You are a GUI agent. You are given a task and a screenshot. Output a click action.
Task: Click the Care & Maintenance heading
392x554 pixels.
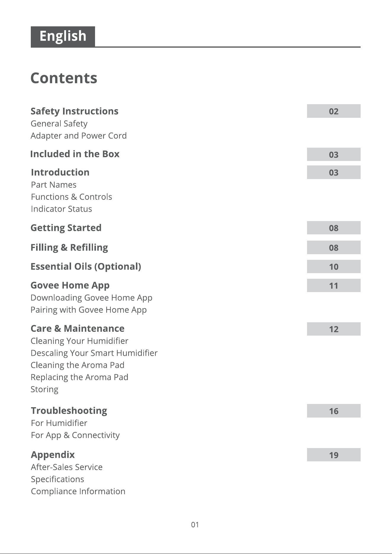(x=78, y=328)
